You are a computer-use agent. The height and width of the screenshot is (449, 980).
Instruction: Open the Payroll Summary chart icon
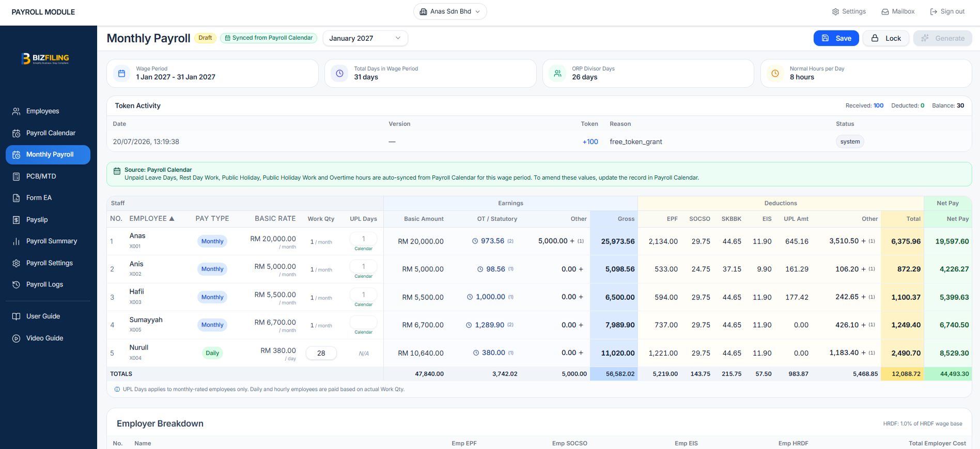[x=17, y=241]
